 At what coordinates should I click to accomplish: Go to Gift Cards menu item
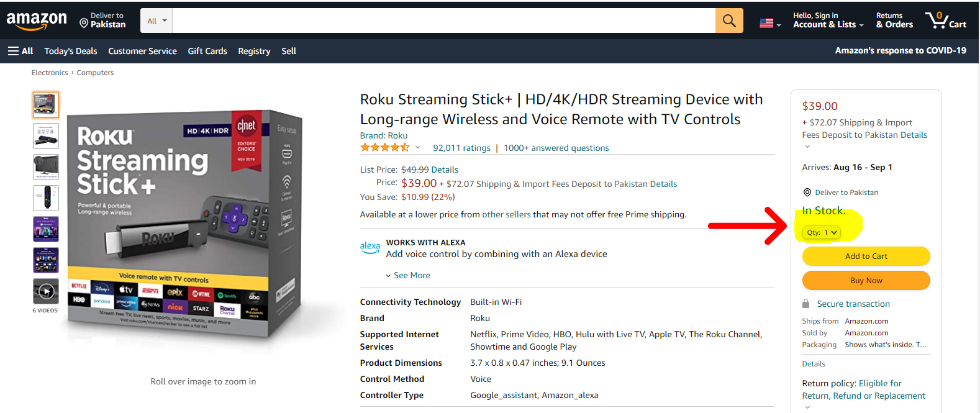[x=207, y=51]
